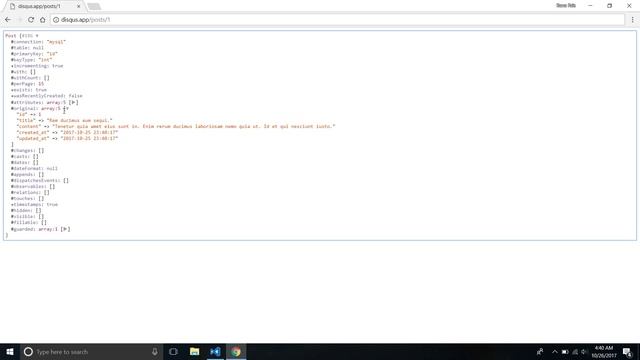Click the Chrome profile name button

point(566,6)
